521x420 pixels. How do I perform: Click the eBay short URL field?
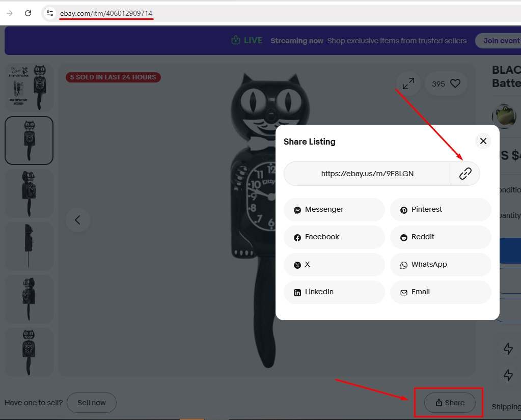pos(367,174)
